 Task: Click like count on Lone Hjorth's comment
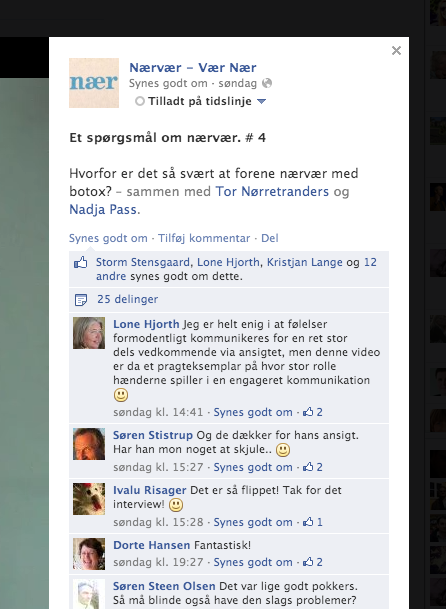click(x=313, y=412)
